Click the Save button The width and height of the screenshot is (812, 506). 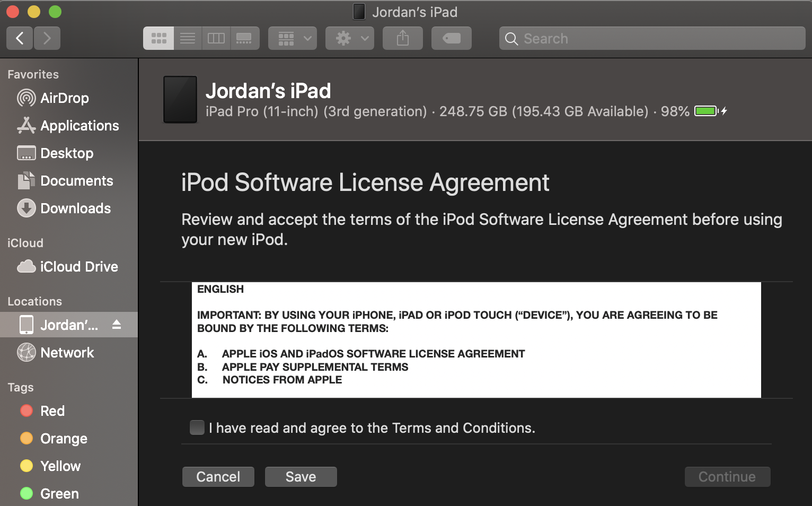[301, 477]
